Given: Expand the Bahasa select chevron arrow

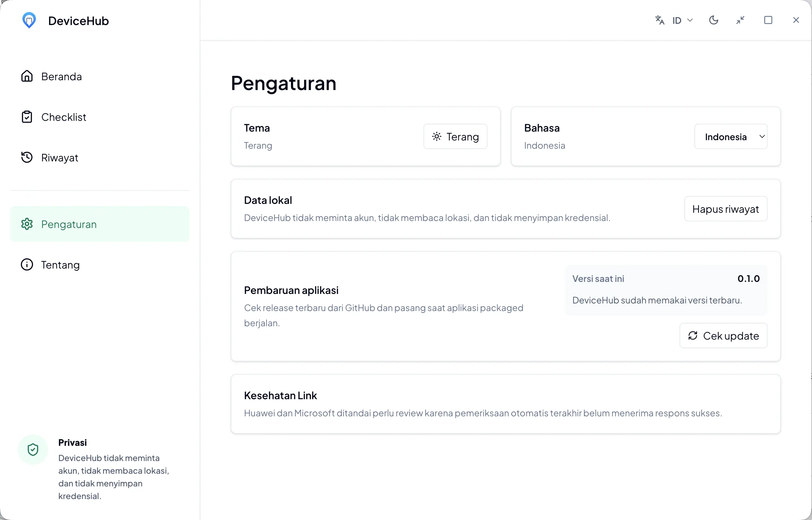Looking at the screenshot, I should pyautogui.click(x=762, y=136).
